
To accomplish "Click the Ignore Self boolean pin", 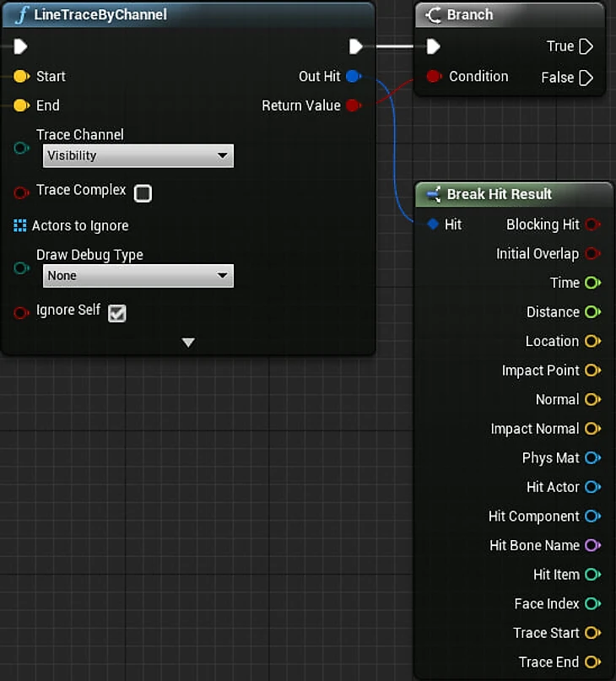I will click(21, 313).
